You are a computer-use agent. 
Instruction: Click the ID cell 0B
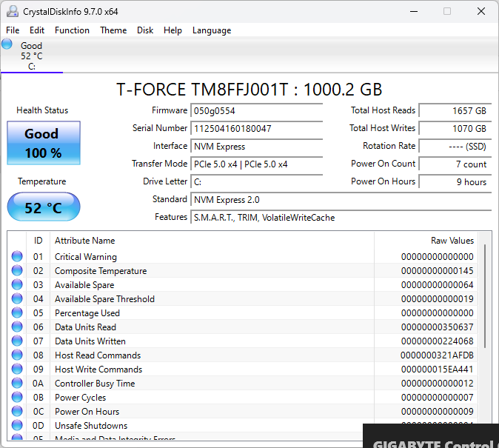38,398
